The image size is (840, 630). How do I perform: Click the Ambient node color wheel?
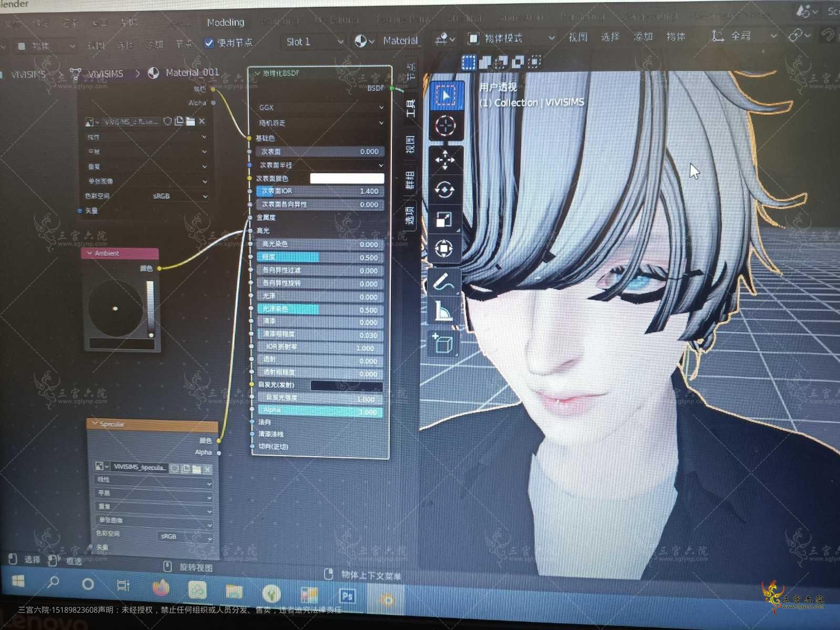(116, 308)
